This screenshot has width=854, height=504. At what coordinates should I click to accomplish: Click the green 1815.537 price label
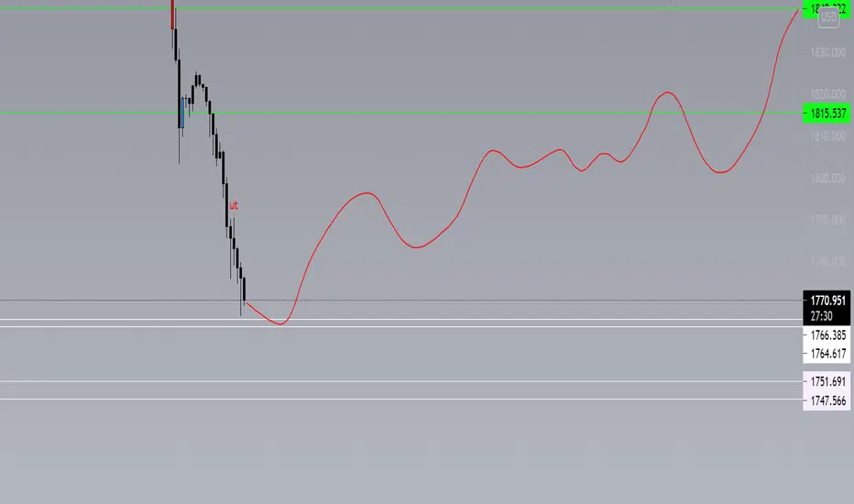(x=827, y=114)
